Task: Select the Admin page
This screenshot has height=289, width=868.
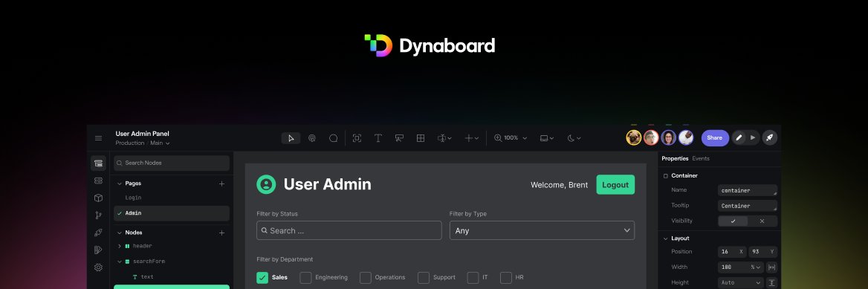Action: point(172,213)
